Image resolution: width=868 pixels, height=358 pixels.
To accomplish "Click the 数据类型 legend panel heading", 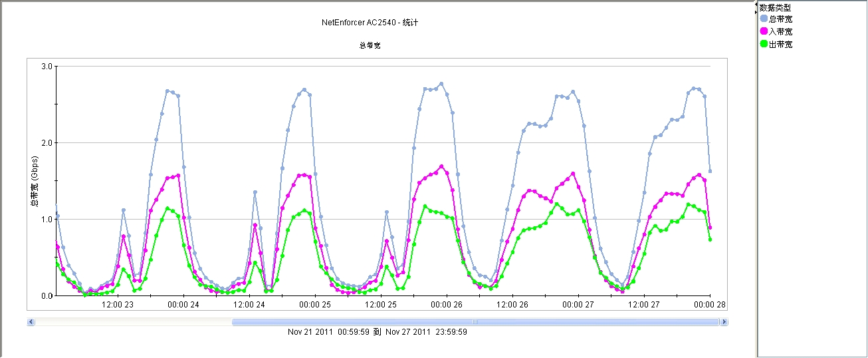I will tap(775, 7).
